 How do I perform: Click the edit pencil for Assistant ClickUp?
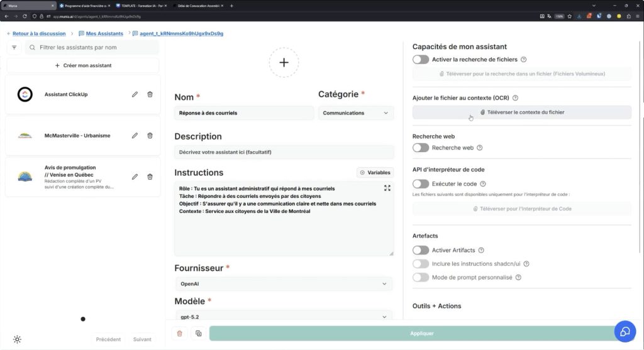(135, 94)
